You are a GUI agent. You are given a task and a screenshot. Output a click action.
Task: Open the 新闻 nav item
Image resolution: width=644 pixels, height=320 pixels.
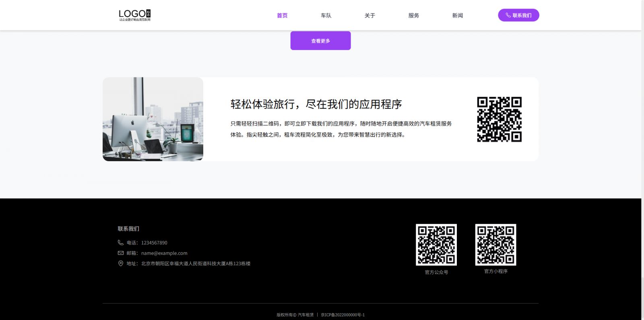coord(458,15)
